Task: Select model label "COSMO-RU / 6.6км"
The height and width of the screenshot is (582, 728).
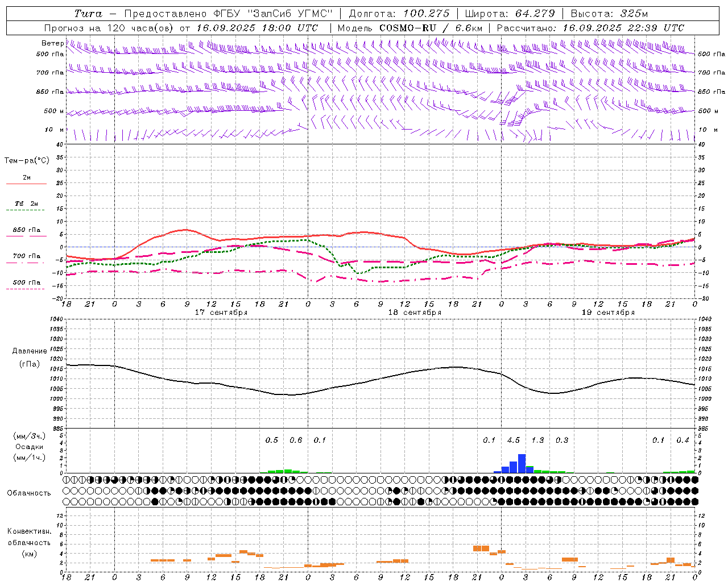Action: (x=431, y=28)
